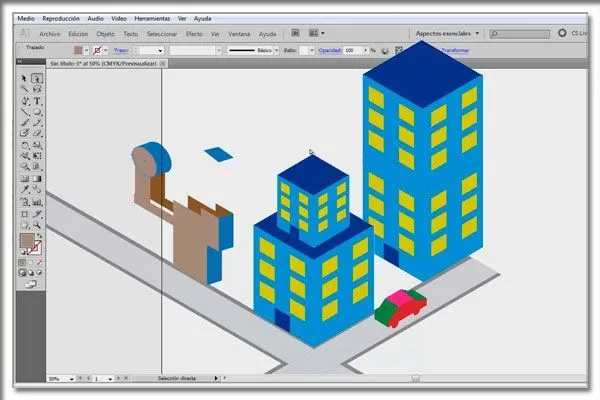The image size is (600, 400).
Task: Click the recolor artwork wheel icon
Action: 385,51
